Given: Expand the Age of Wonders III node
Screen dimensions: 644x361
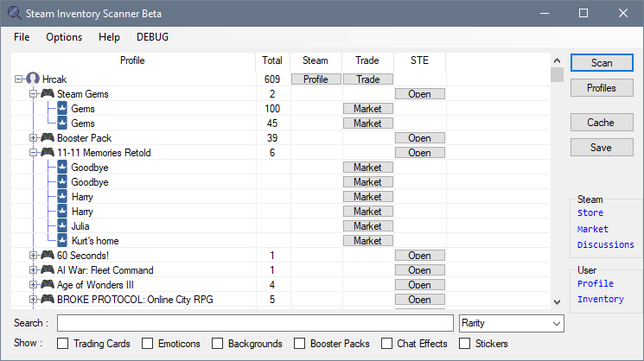Looking at the screenshot, I should click(x=33, y=284).
